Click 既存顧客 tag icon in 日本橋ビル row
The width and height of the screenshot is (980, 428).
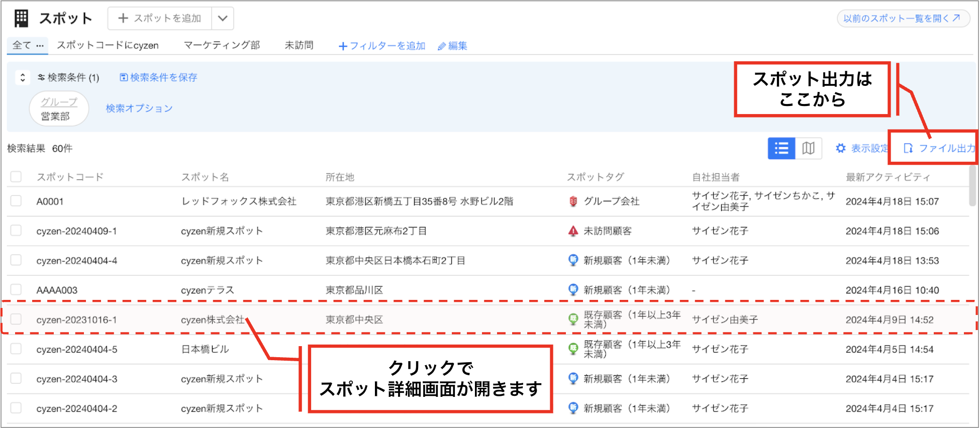(x=573, y=349)
